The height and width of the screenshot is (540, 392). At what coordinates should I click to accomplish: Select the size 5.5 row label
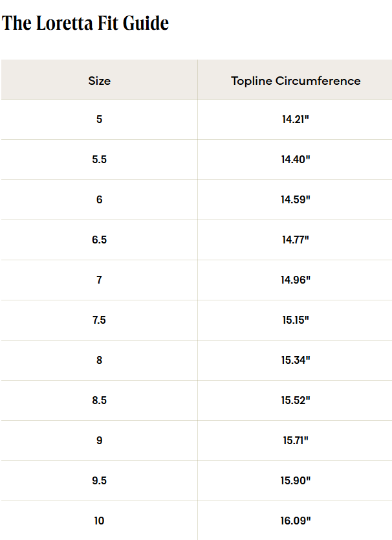point(99,159)
